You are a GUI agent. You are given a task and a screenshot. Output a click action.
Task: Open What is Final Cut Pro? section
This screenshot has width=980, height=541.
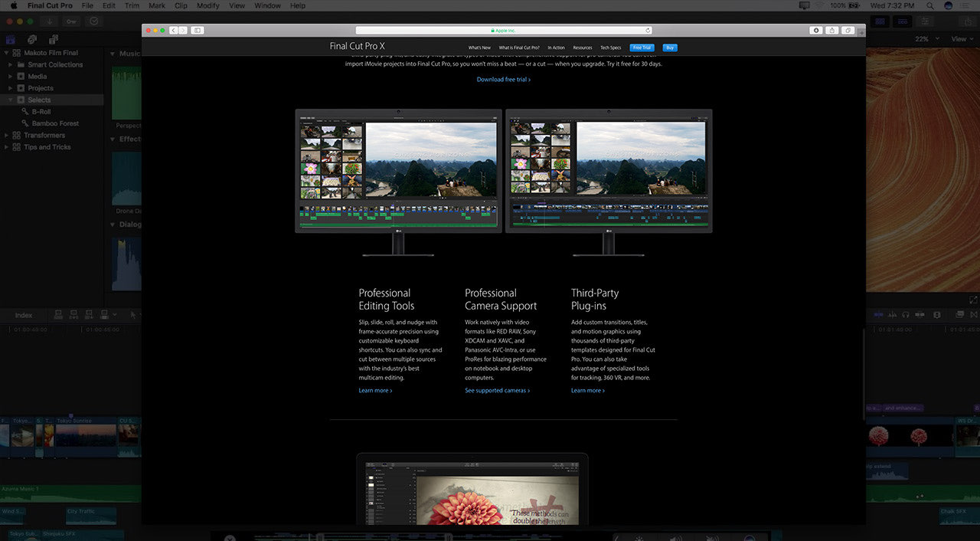pyautogui.click(x=519, y=48)
